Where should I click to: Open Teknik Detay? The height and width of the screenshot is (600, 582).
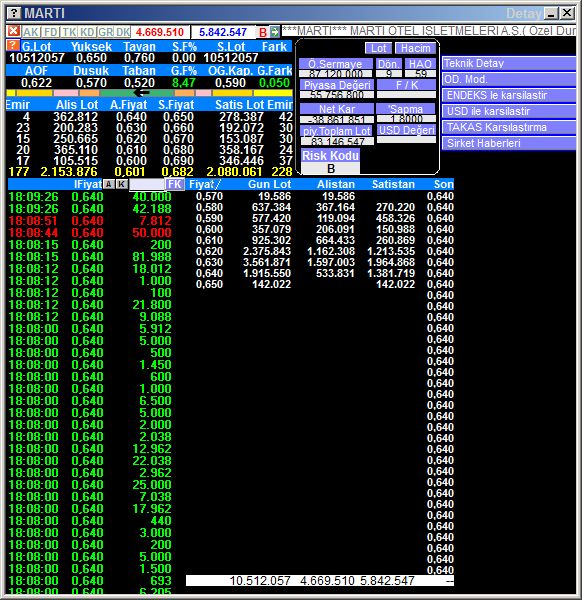tap(509, 63)
